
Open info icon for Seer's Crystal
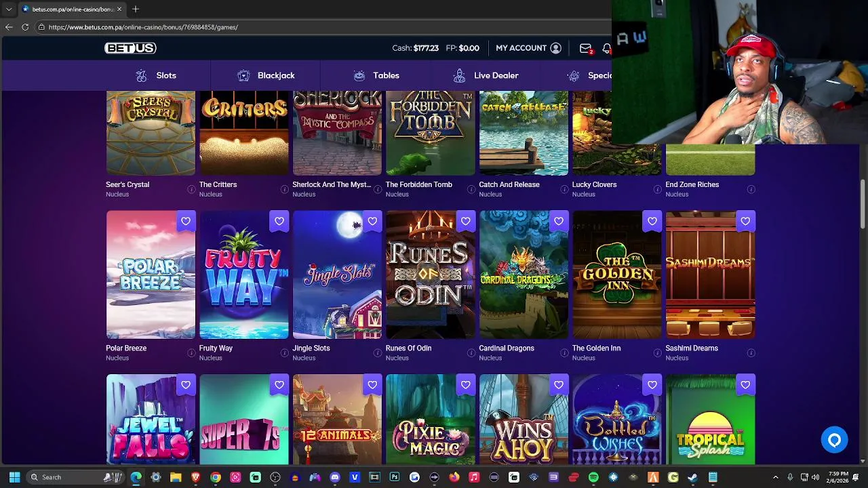point(191,189)
